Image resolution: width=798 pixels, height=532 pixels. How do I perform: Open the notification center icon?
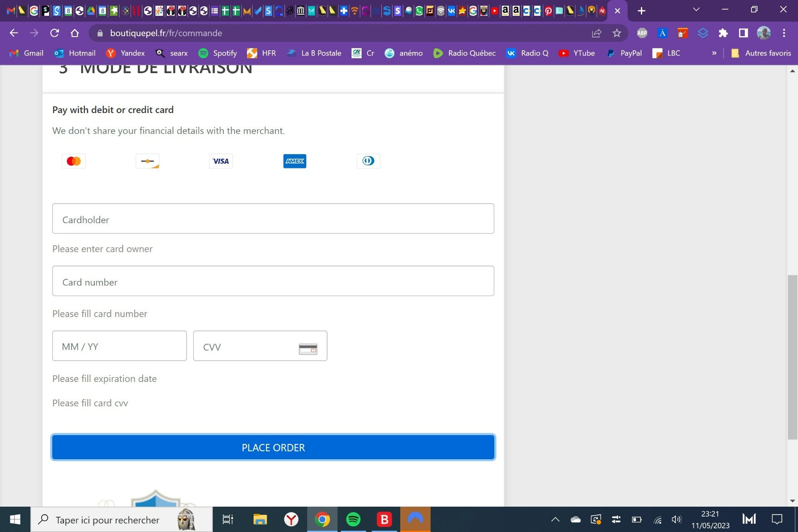777,520
